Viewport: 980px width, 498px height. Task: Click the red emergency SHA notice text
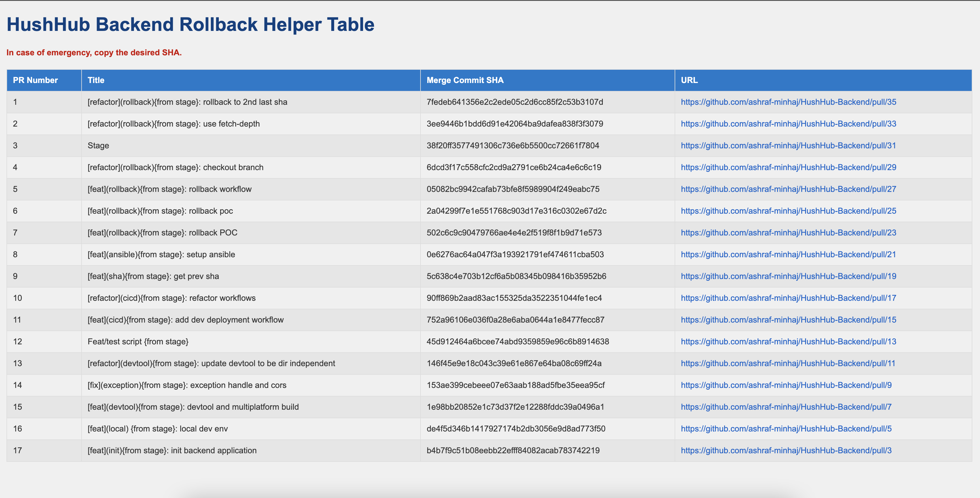tap(94, 52)
